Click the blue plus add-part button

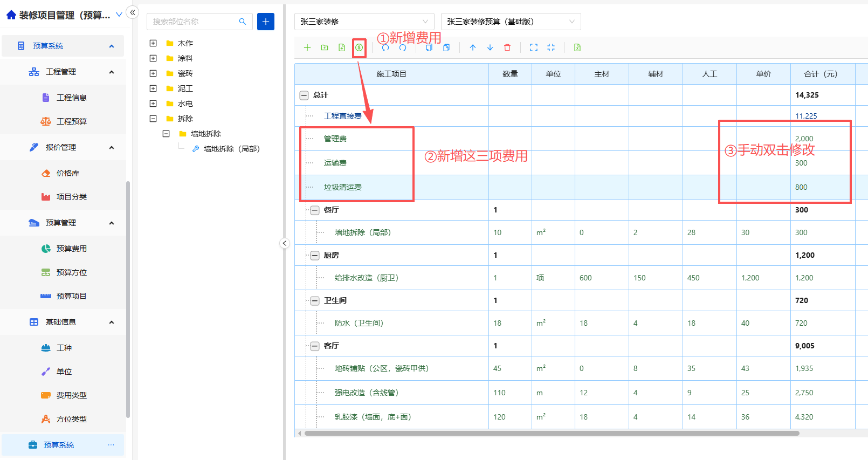266,22
